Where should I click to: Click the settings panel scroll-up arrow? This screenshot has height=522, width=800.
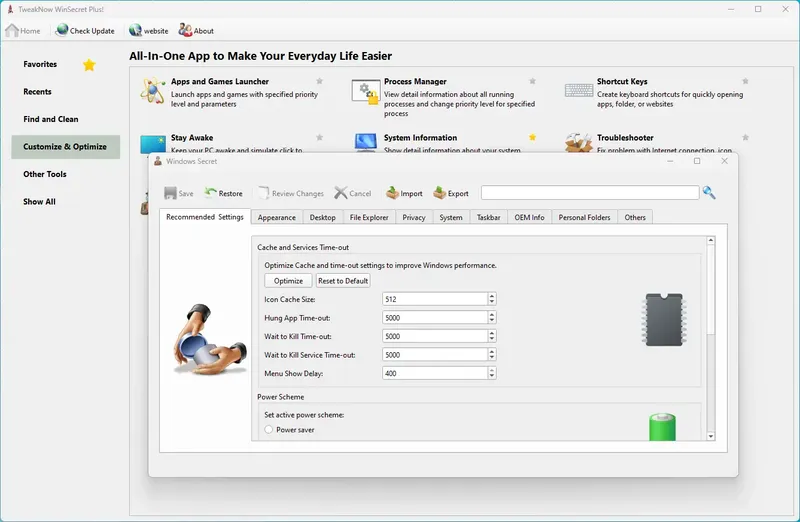711,240
